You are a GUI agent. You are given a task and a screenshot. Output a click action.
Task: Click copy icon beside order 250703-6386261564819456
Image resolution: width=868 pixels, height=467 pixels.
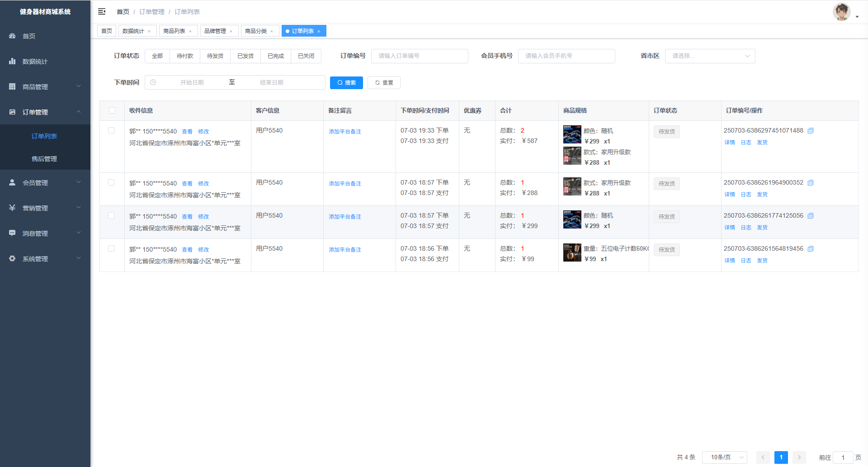tap(811, 249)
